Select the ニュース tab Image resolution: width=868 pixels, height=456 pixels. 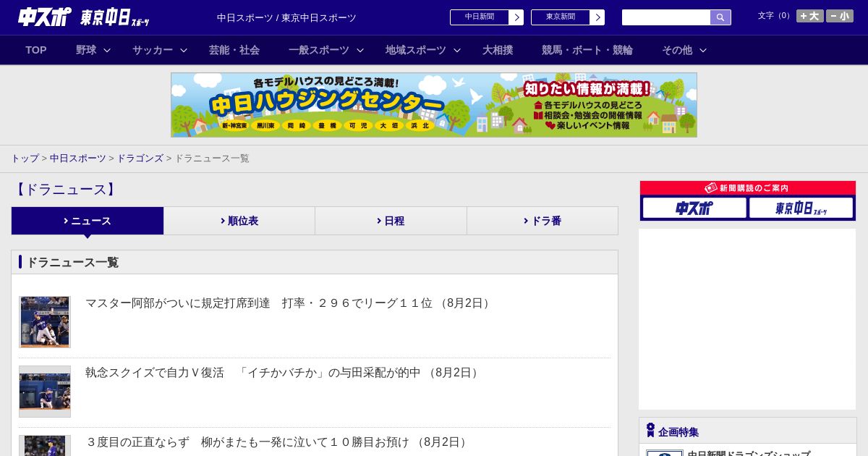88,221
